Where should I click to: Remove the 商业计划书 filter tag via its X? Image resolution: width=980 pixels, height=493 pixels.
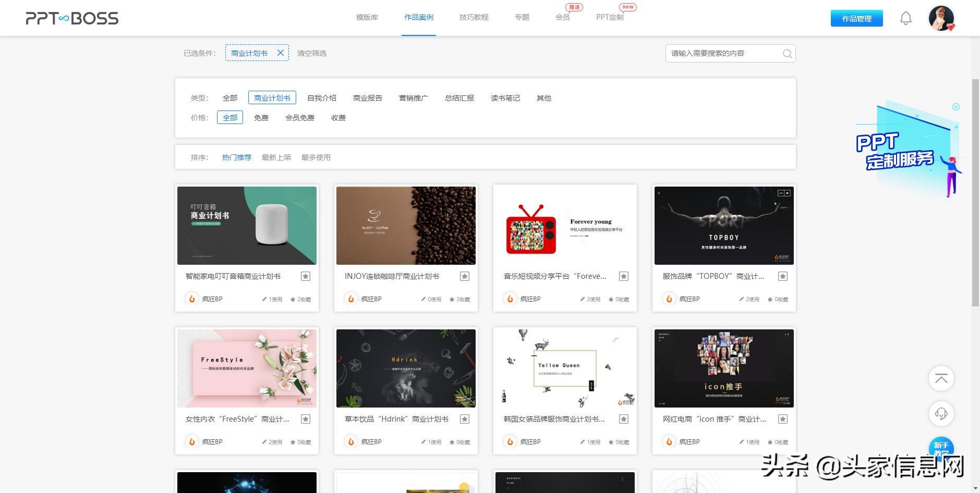point(280,52)
